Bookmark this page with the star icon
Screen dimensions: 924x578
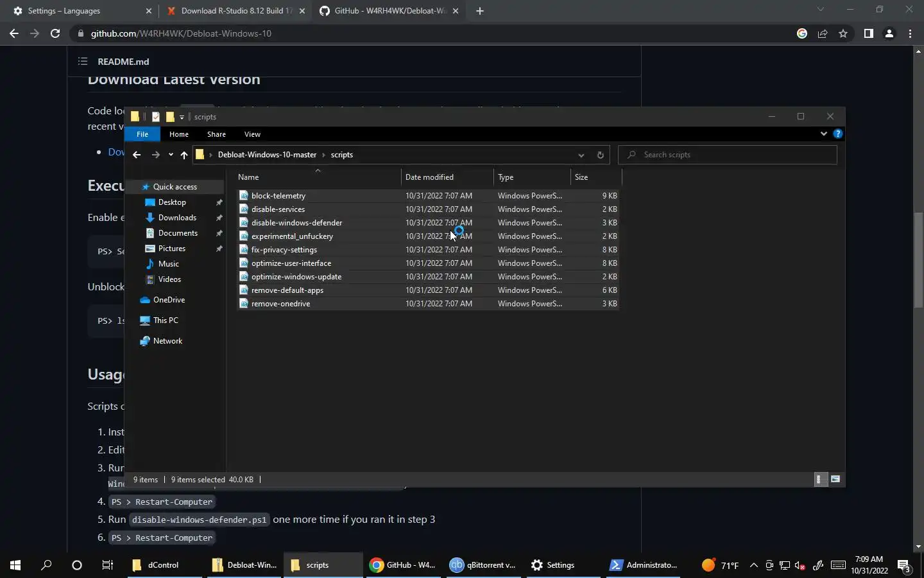843,33
